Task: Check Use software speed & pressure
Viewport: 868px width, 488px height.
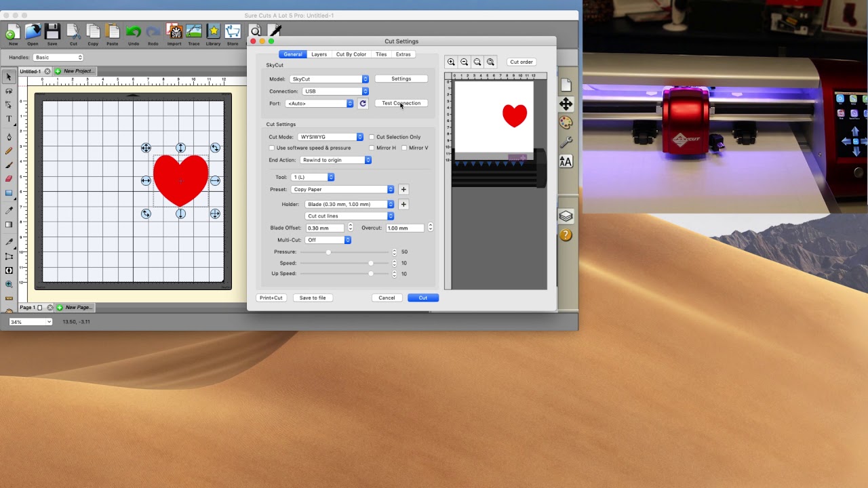Action: [272, 148]
